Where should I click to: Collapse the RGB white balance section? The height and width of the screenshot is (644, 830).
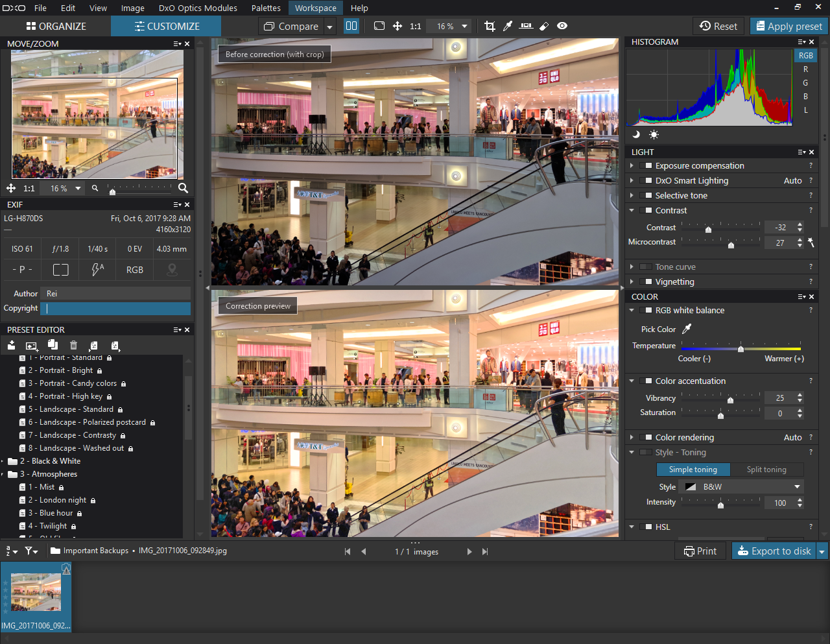632,311
